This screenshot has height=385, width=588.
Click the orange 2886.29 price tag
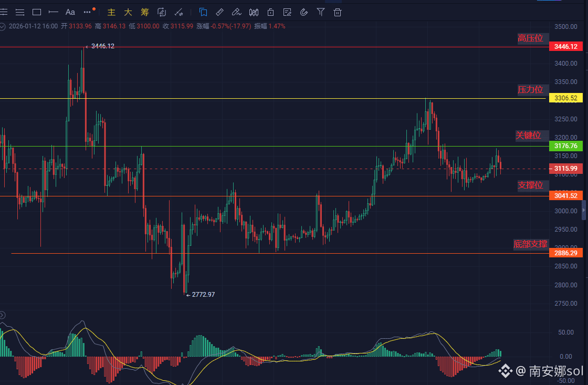click(566, 253)
